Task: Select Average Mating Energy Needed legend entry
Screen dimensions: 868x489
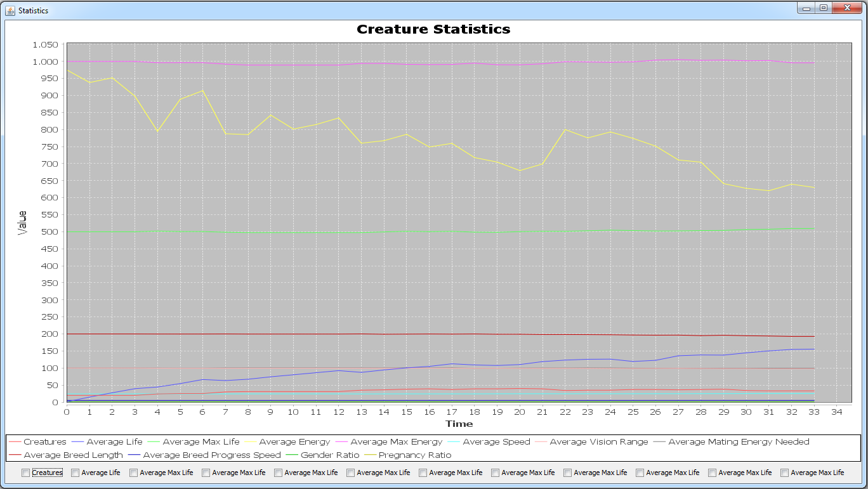Action: click(731, 441)
